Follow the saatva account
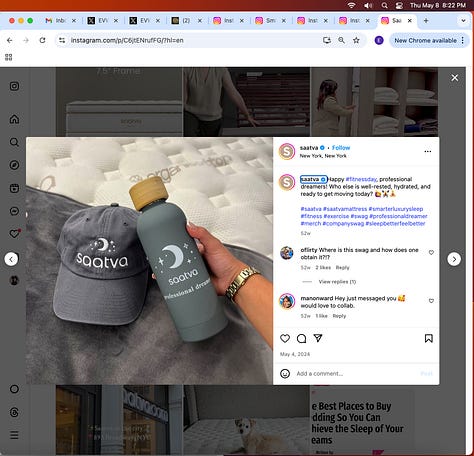The width and height of the screenshot is (474, 456). [x=341, y=148]
